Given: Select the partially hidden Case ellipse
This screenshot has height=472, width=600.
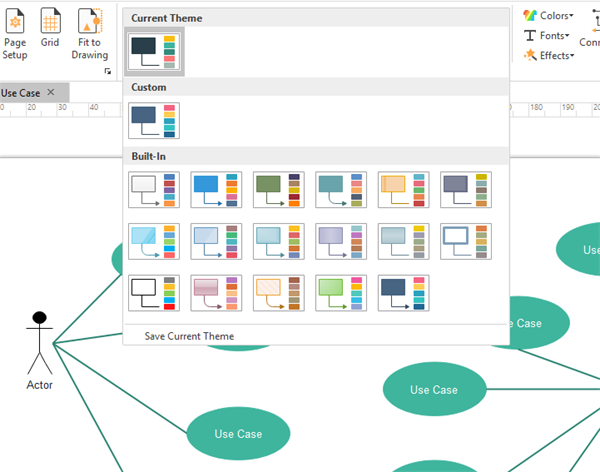Looking at the screenshot, I should point(540,323).
